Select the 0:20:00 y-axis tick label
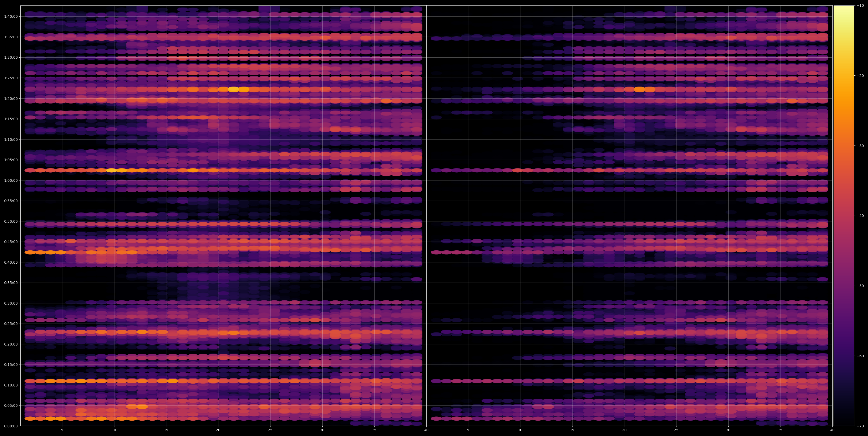 coord(11,344)
